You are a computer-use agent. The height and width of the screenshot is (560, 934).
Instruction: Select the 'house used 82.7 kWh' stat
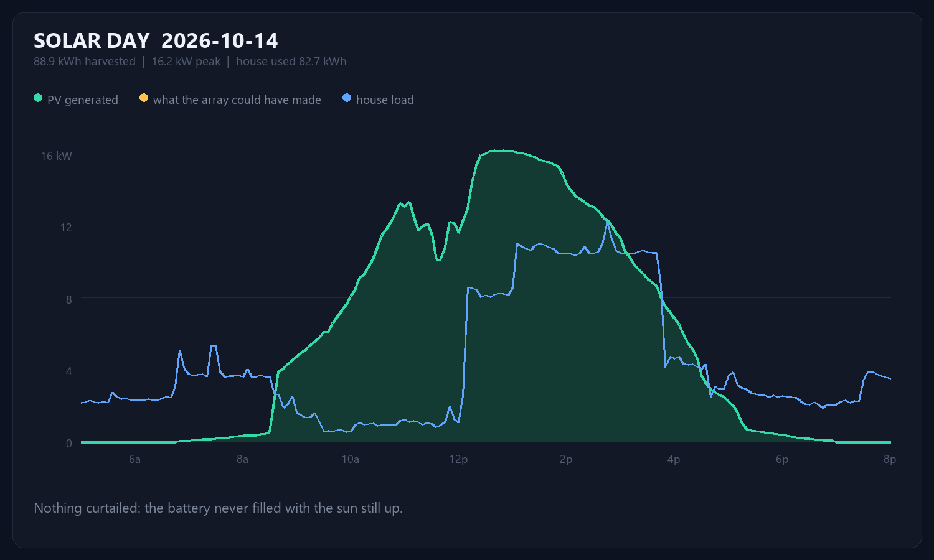291,62
